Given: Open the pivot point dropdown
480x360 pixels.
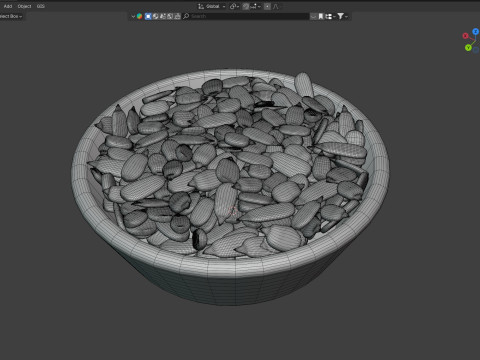Looking at the screenshot, I should tap(234, 6).
